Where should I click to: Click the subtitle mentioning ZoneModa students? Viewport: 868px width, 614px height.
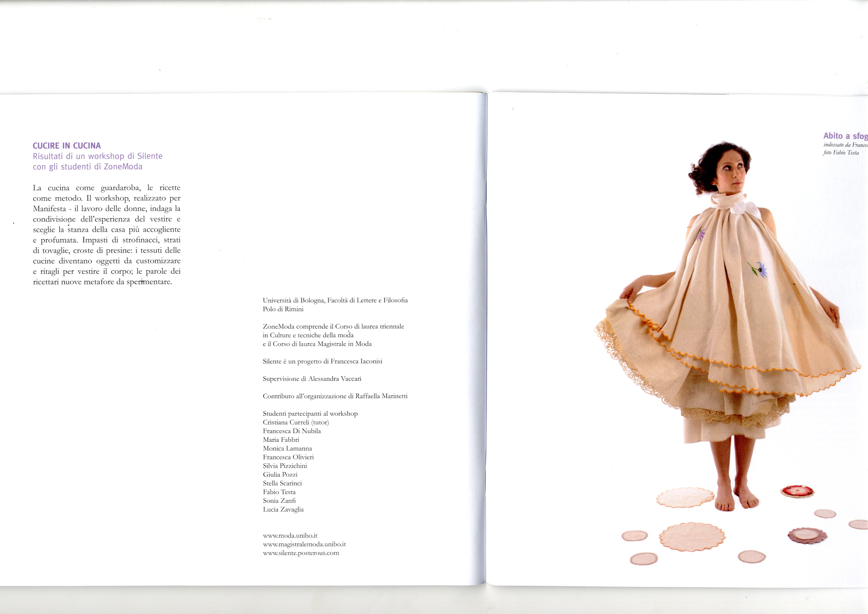(x=88, y=167)
